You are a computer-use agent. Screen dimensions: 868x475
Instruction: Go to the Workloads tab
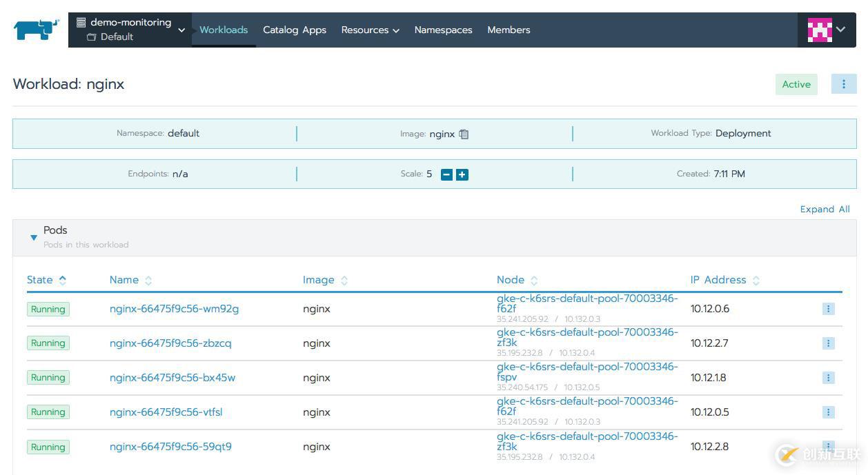point(224,30)
